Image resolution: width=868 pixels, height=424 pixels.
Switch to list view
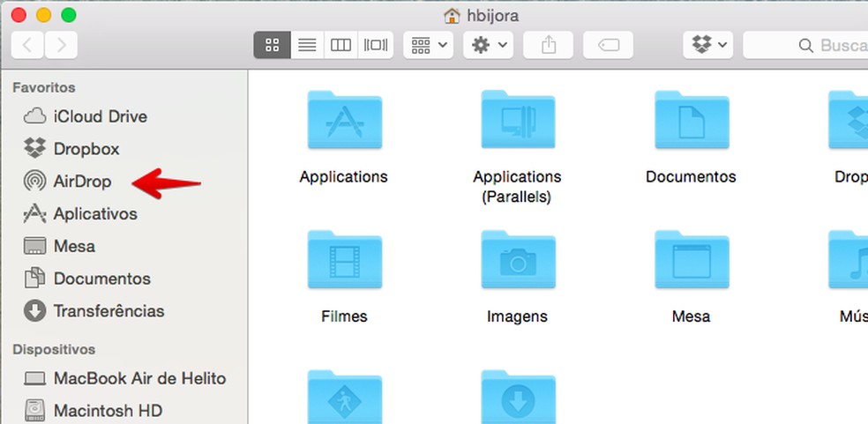coord(307,45)
